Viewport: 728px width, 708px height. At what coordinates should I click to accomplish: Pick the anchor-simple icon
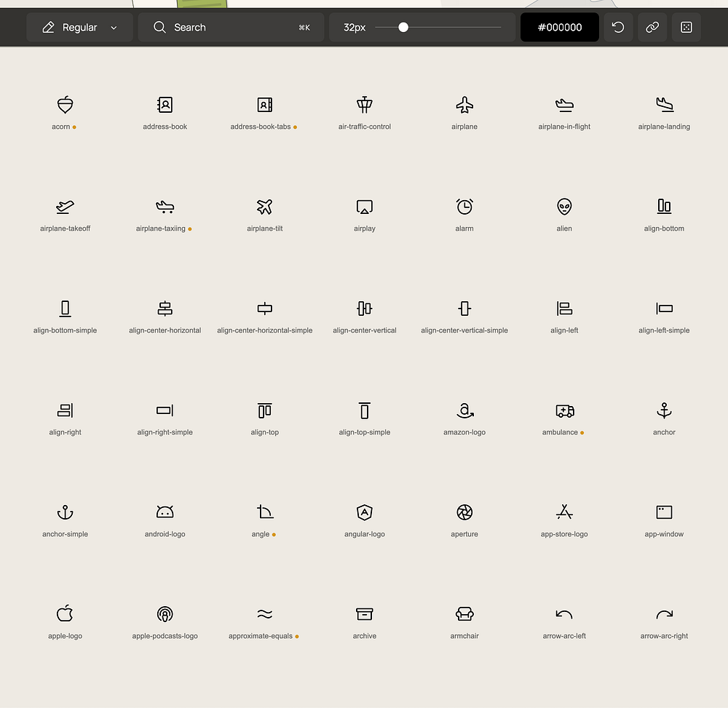65,512
